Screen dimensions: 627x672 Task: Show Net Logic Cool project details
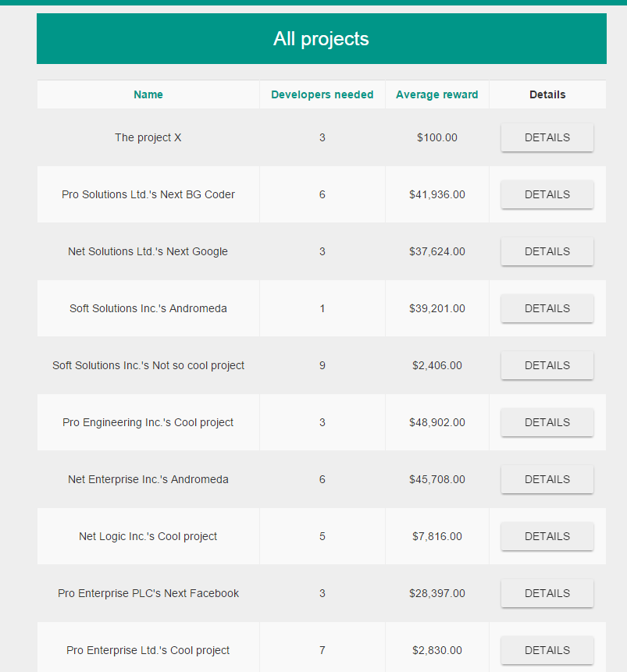(547, 536)
